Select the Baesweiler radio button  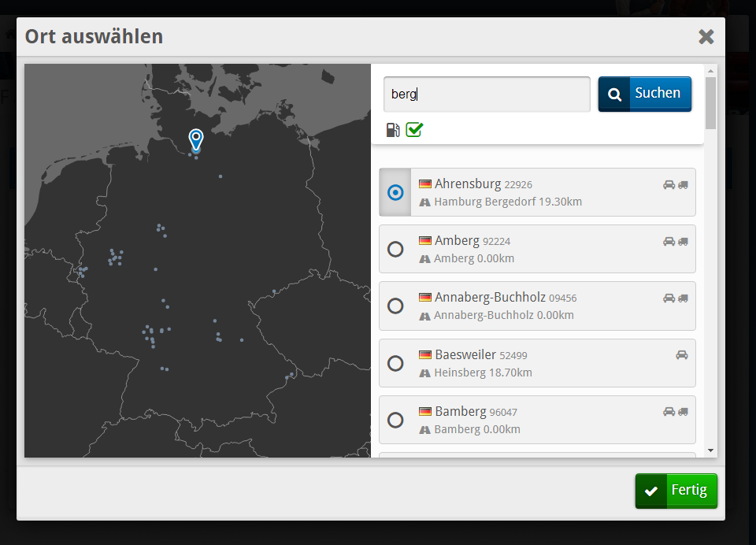pos(395,363)
